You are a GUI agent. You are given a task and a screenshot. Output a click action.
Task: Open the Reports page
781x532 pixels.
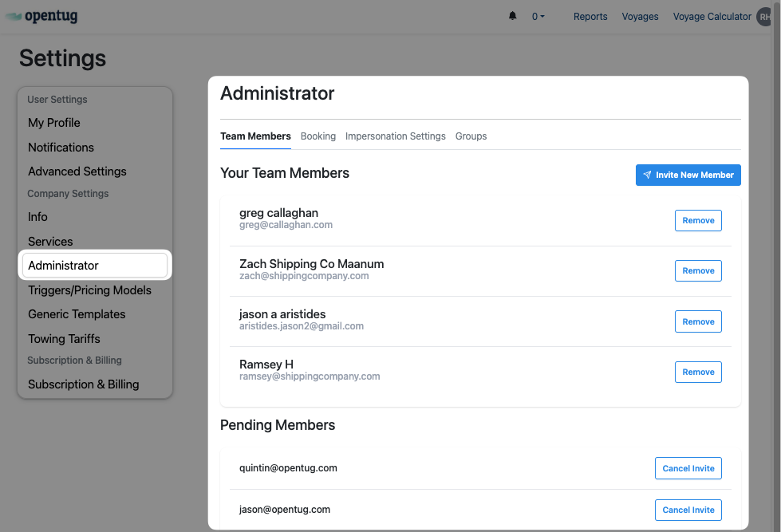pyautogui.click(x=590, y=17)
